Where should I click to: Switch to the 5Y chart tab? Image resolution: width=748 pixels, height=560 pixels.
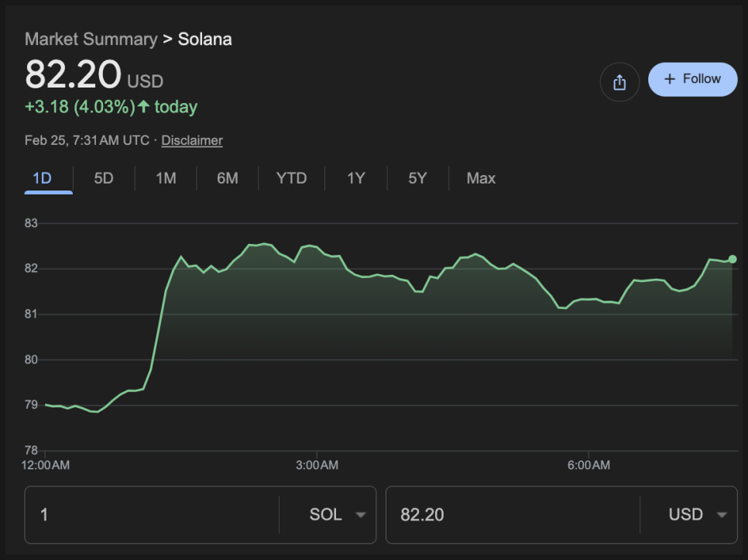point(417,178)
